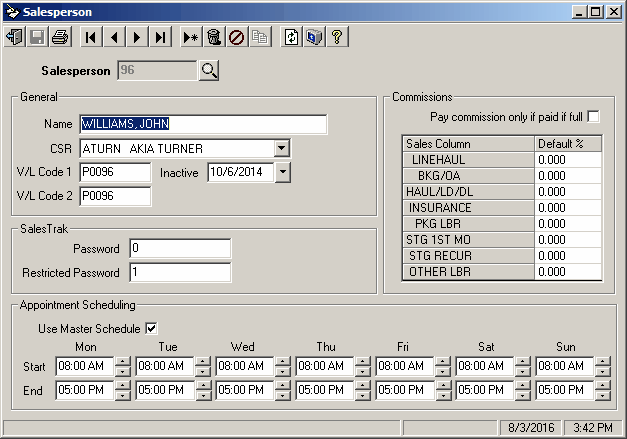Click the Name field containing WILLIAMS, JOHN

pos(203,124)
